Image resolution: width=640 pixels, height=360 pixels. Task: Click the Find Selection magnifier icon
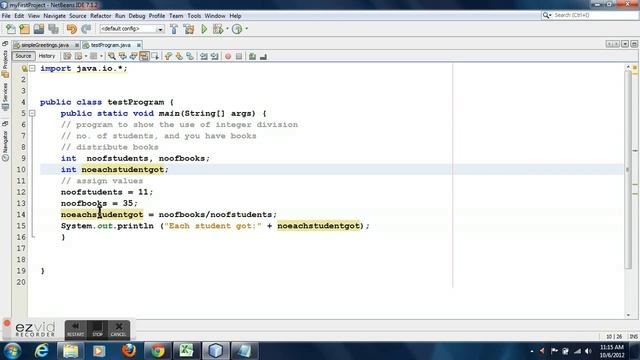pos(111,56)
